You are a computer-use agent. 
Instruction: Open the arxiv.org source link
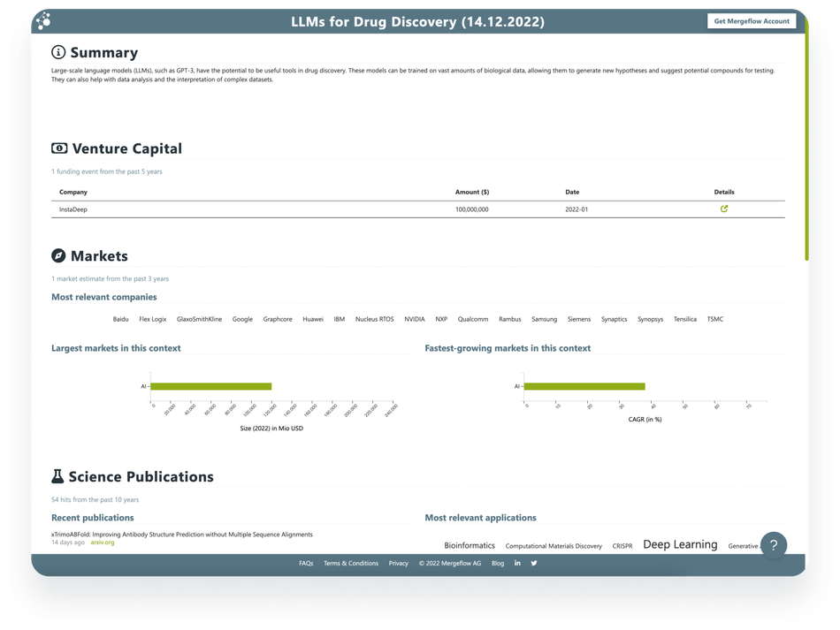pos(103,543)
